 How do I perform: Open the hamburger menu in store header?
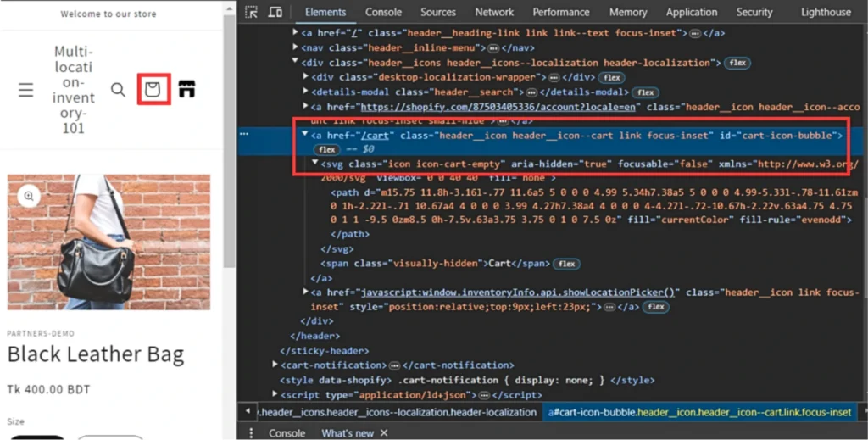(26, 90)
